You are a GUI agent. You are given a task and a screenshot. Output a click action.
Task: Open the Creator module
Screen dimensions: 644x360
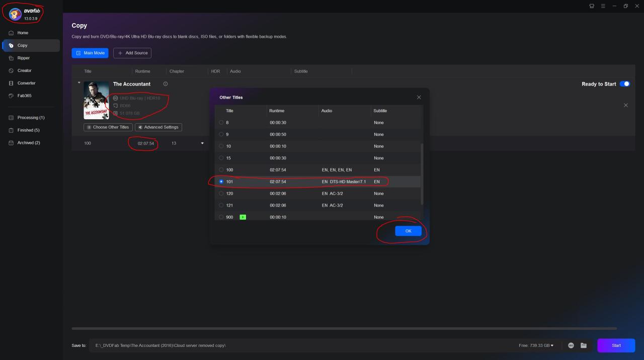[31, 70]
